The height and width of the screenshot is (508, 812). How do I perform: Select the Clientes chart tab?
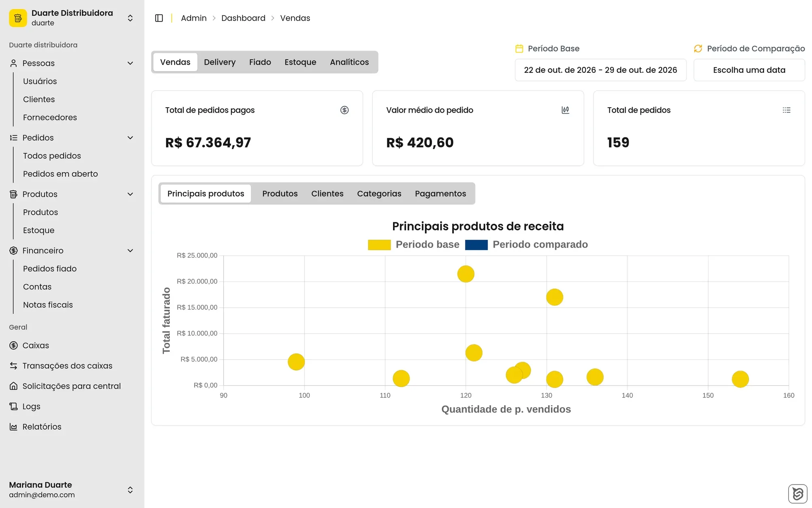pyautogui.click(x=327, y=193)
